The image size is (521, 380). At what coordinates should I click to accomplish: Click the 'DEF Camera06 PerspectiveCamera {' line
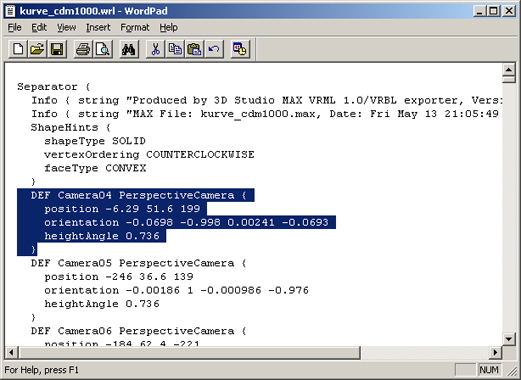[x=138, y=331]
